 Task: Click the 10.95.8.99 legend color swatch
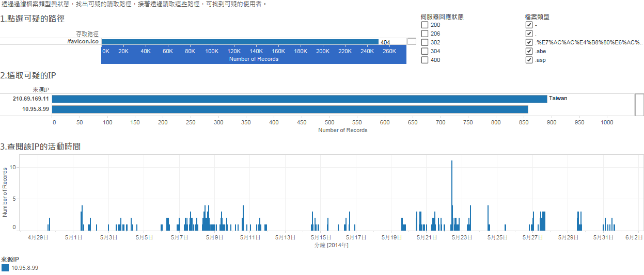5,268
